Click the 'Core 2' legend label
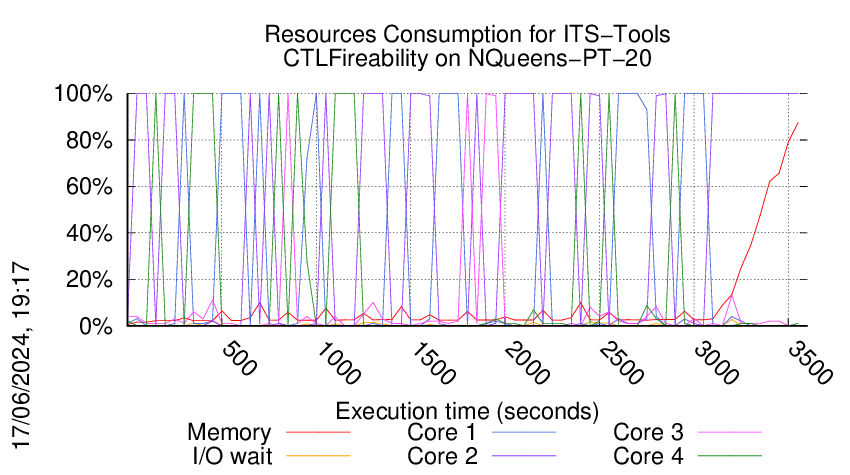This screenshot has height=475, width=850. tap(442, 456)
